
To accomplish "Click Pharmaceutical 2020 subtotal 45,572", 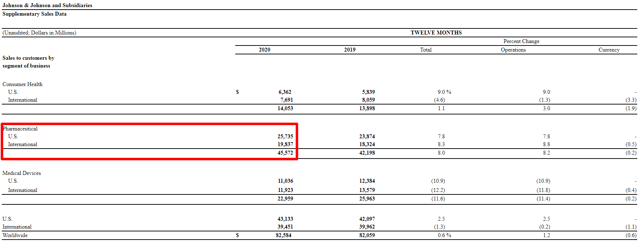I will point(285,153).
